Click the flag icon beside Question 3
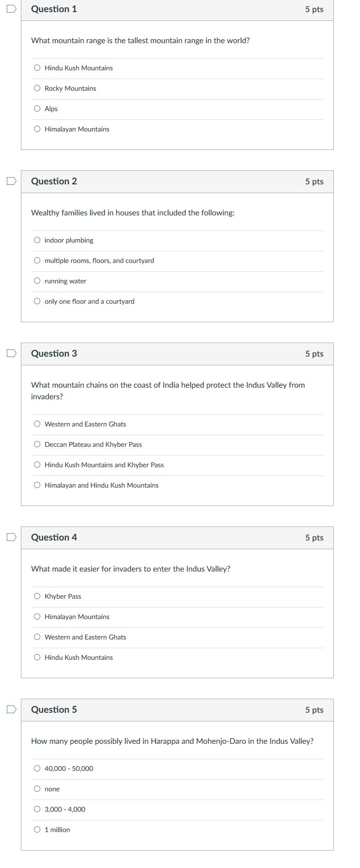The image size is (360, 868). (x=11, y=353)
